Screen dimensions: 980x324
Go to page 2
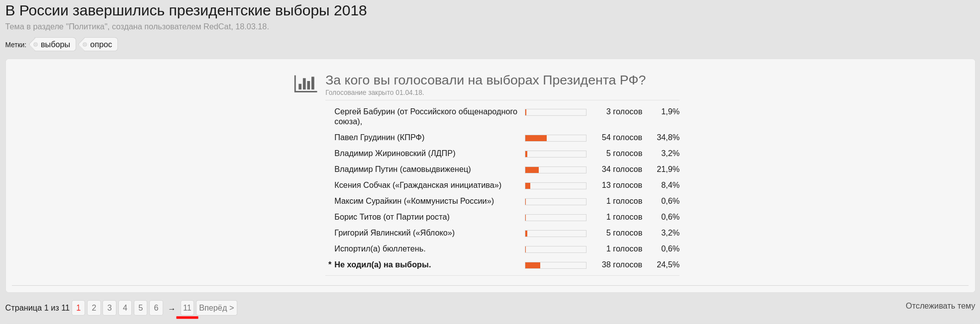pos(94,308)
